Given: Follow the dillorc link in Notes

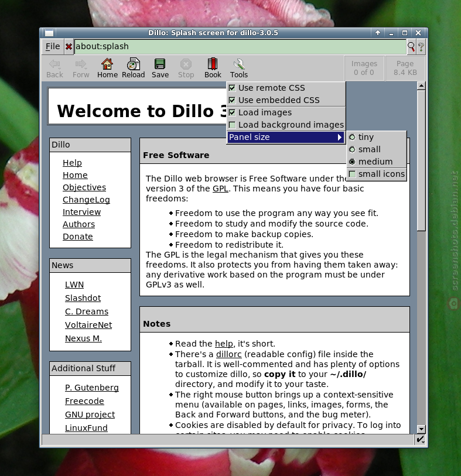Looking at the screenshot, I should 228,354.
